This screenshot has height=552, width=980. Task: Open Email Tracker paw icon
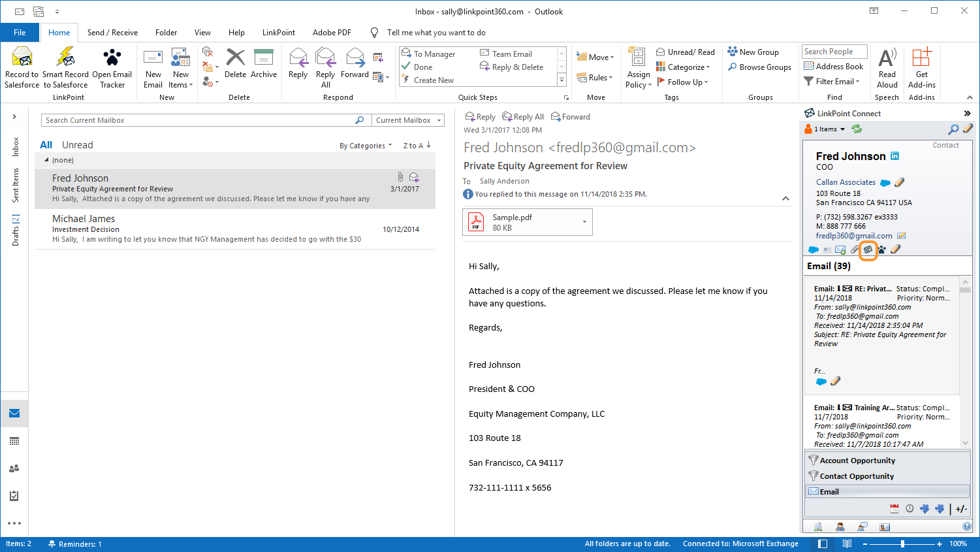112,57
